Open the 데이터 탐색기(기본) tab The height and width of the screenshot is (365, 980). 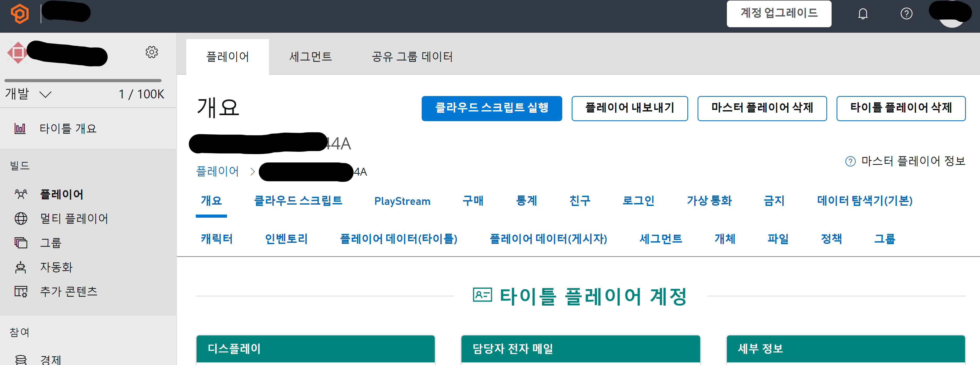[x=865, y=201]
